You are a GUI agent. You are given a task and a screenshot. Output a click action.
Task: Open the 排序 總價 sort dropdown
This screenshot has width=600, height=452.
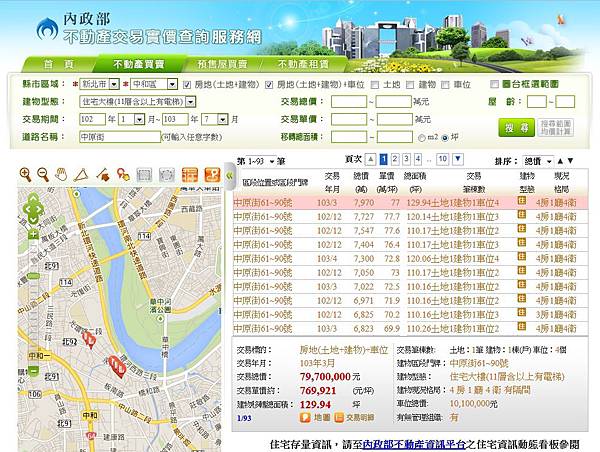tap(538, 161)
